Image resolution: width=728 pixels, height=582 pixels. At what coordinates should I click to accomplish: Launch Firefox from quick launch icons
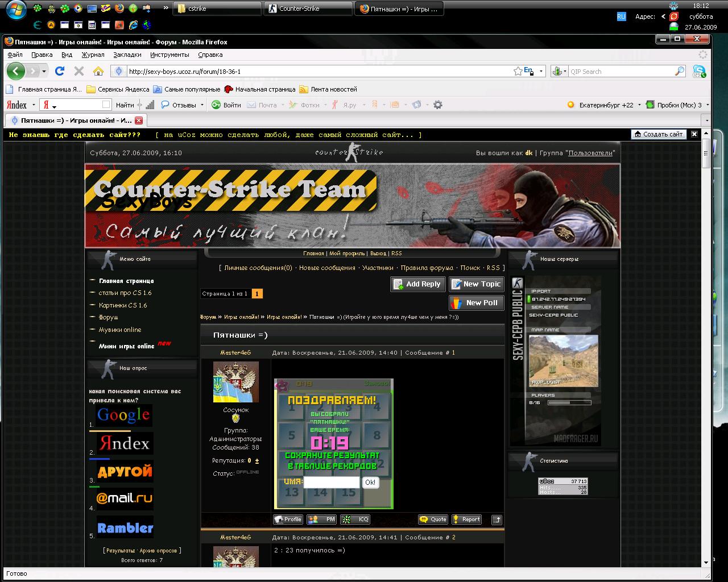click(x=119, y=9)
